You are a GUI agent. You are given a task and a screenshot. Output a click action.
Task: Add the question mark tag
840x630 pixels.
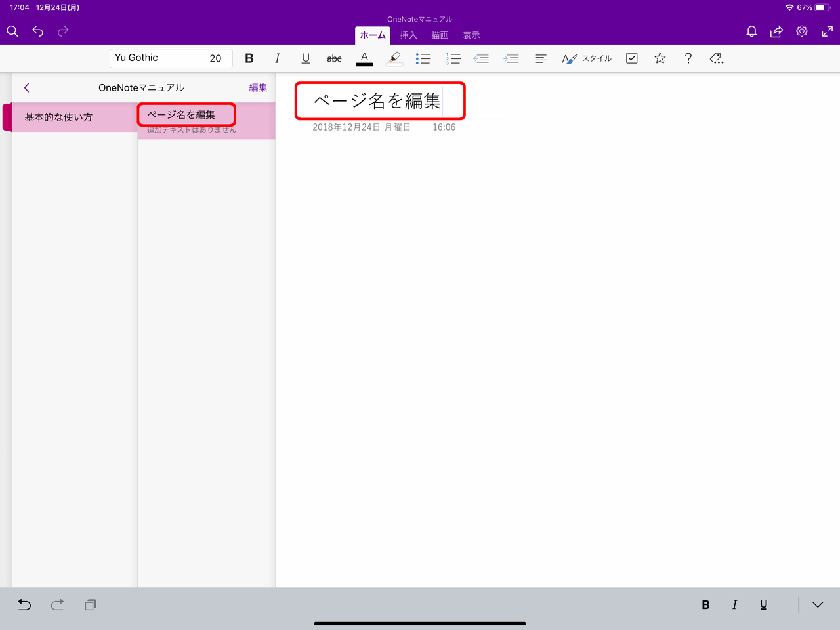[x=688, y=58]
